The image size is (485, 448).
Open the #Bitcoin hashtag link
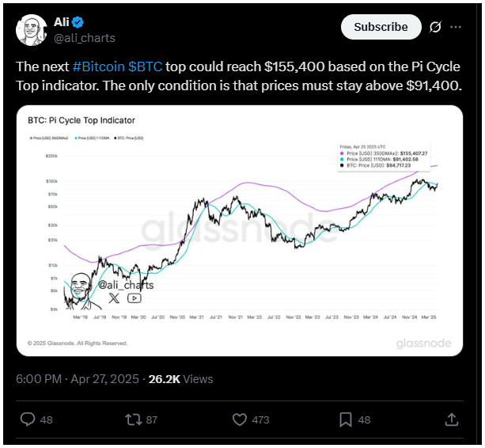coord(99,66)
